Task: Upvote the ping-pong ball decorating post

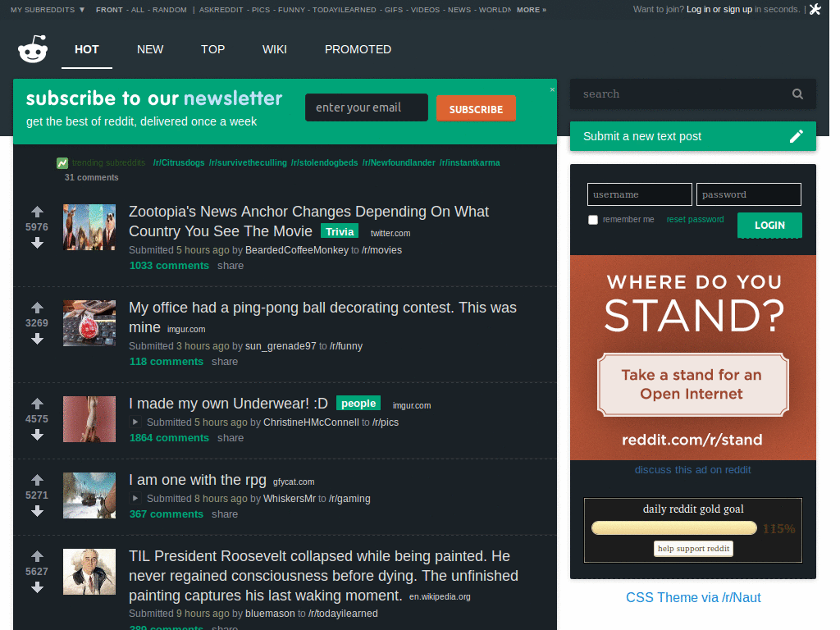Action: coord(37,308)
